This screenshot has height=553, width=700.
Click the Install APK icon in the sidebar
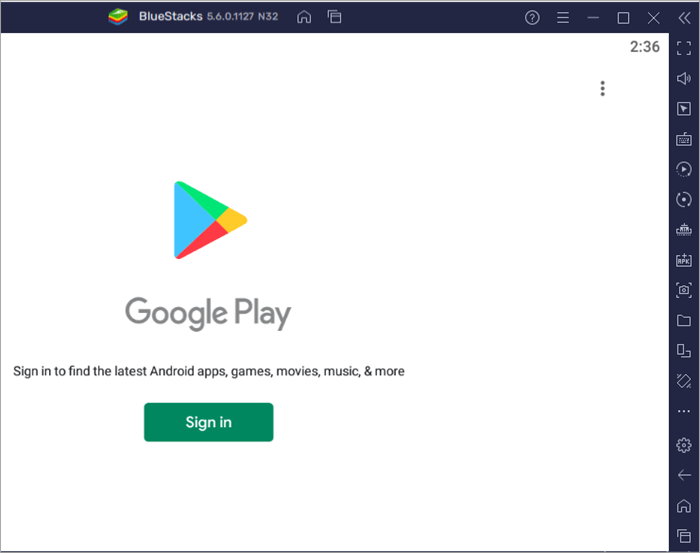[x=684, y=260]
